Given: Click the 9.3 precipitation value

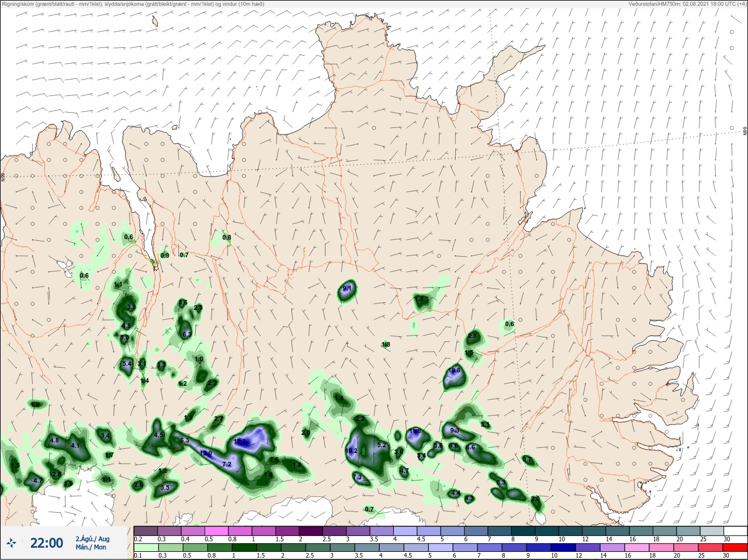Looking at the screenshot, I should [455, 430].
